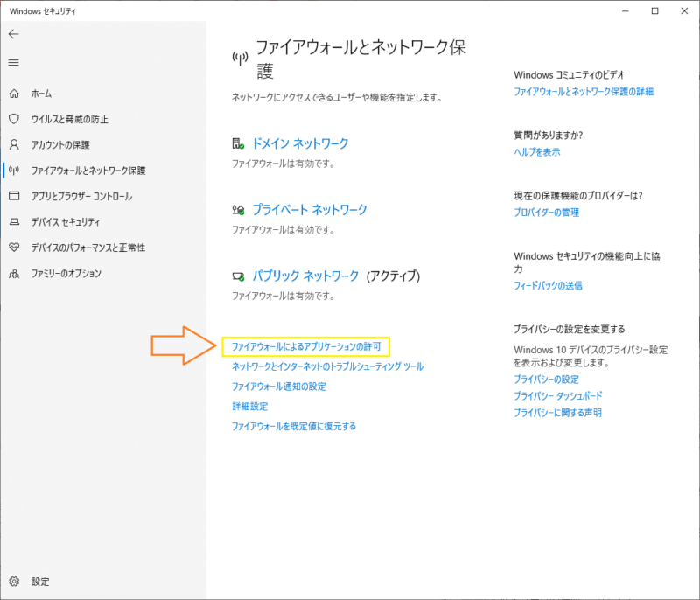Open 設定 at sidebar bottom

[x=40, y=582]
